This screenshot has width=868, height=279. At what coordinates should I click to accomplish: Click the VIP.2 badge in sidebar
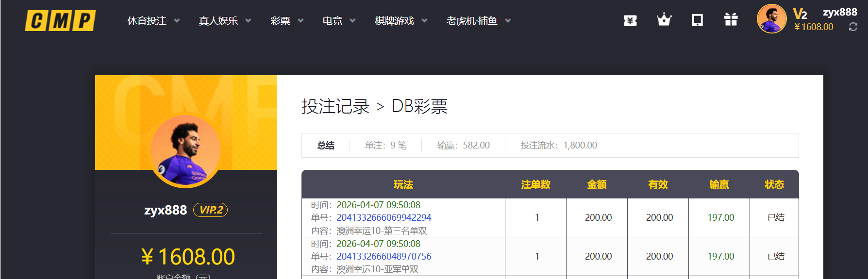coord(210,210)
